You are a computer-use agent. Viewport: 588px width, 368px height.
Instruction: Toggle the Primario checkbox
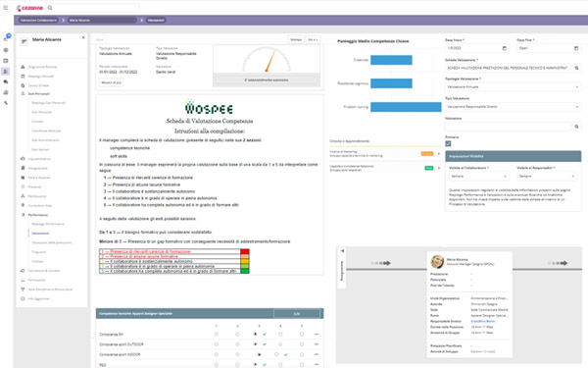click(x=448, y=143)
